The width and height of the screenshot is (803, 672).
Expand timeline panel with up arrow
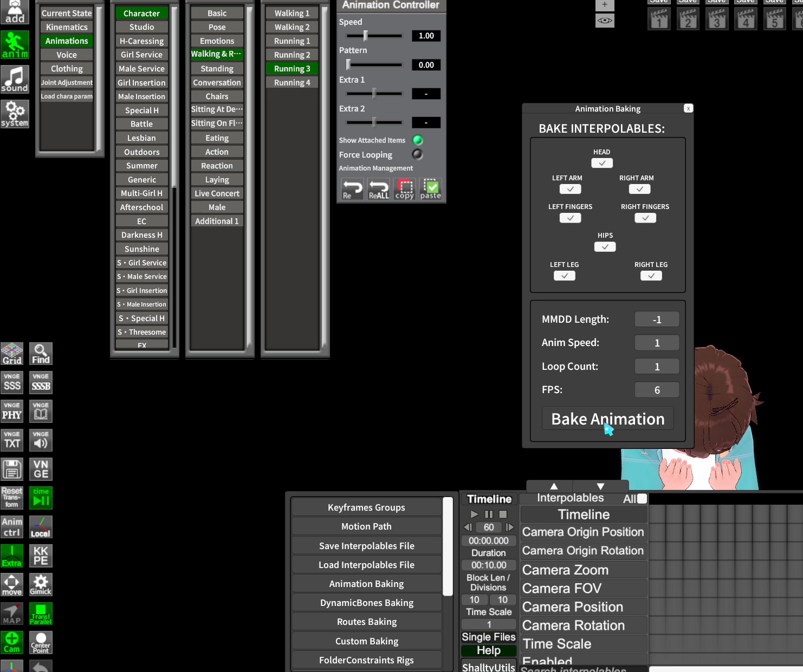pyautogui.click(x=554, y=486)
